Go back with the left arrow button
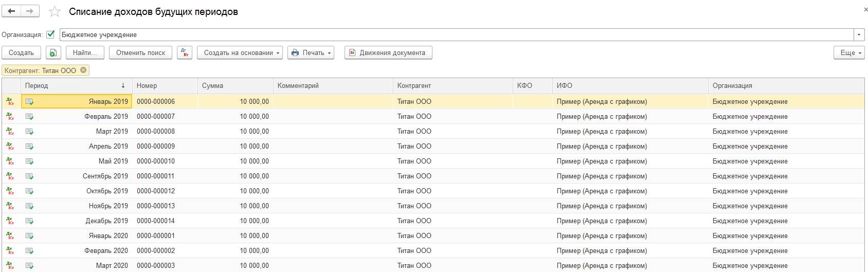Screen dimensions: 868x272 pos(11,11)
